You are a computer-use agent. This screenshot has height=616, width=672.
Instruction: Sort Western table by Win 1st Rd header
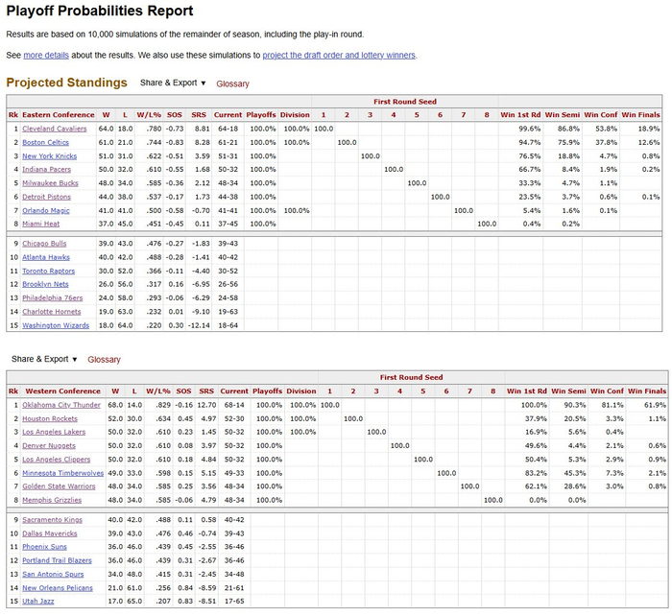(527, 391)
